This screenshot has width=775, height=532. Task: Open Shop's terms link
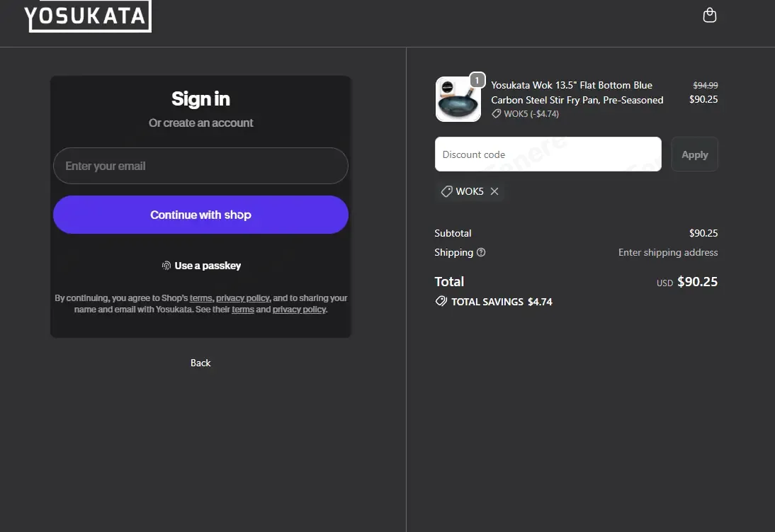200,298
